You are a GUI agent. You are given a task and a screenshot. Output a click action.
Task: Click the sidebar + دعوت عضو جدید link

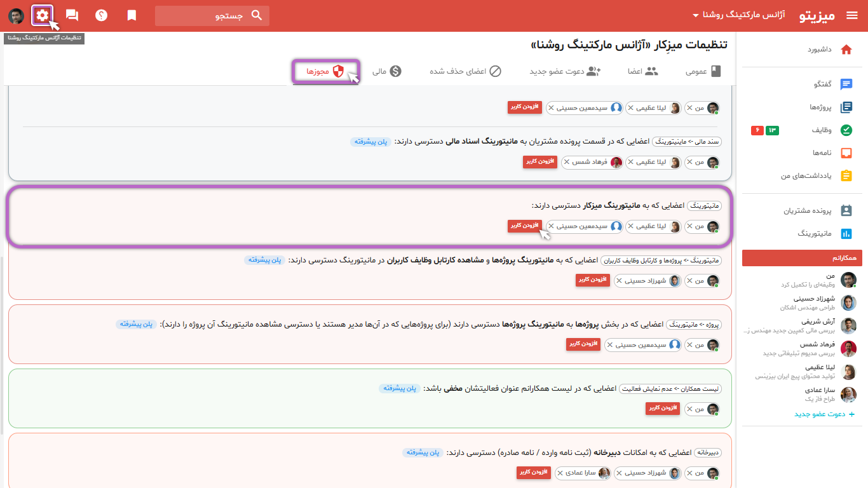coord(825,414)
